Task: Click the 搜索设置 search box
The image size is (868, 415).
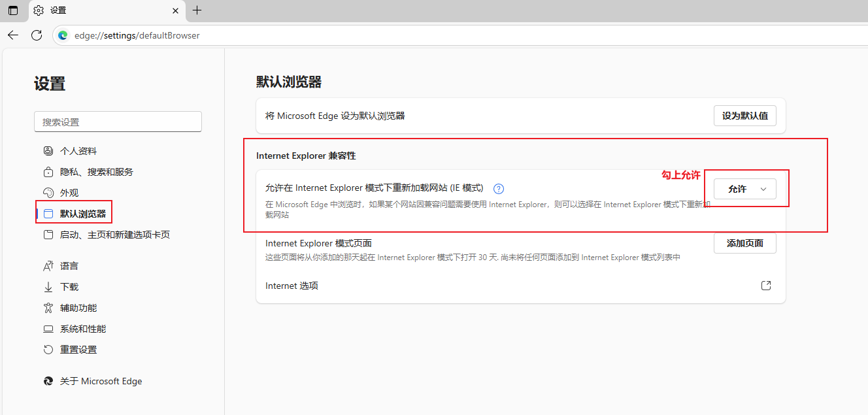Action: tap(118, 122)
